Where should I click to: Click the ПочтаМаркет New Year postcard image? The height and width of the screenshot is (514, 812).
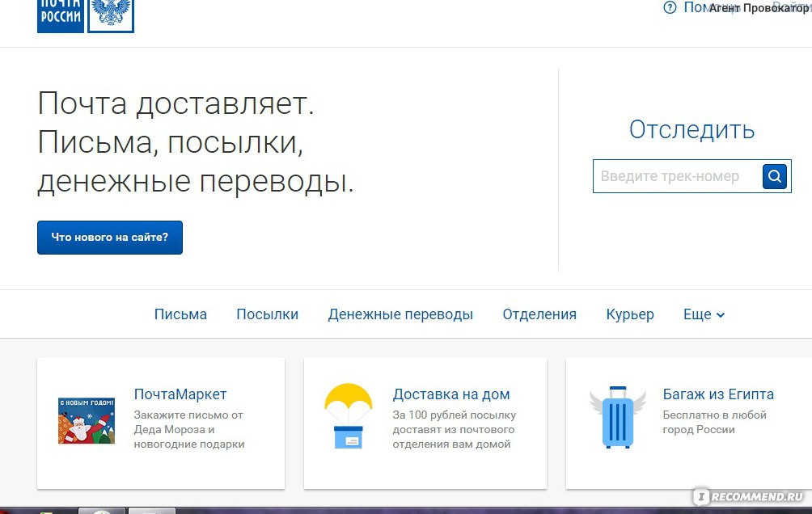pyautogui.click(x=87, y=421)
